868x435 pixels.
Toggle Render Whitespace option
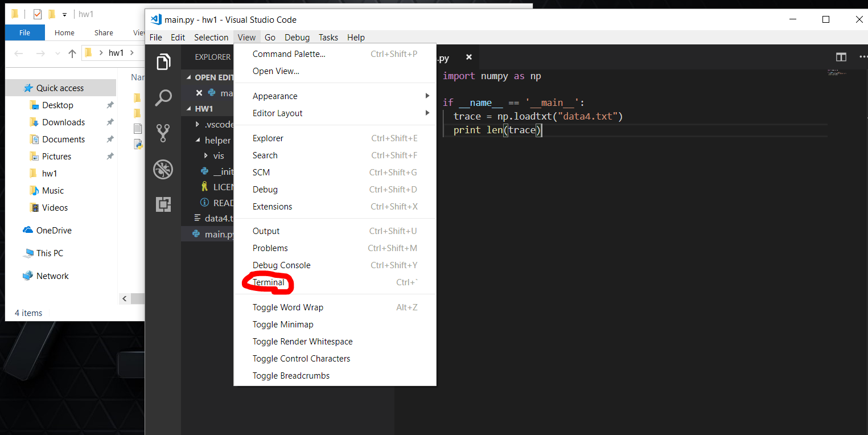302,342
